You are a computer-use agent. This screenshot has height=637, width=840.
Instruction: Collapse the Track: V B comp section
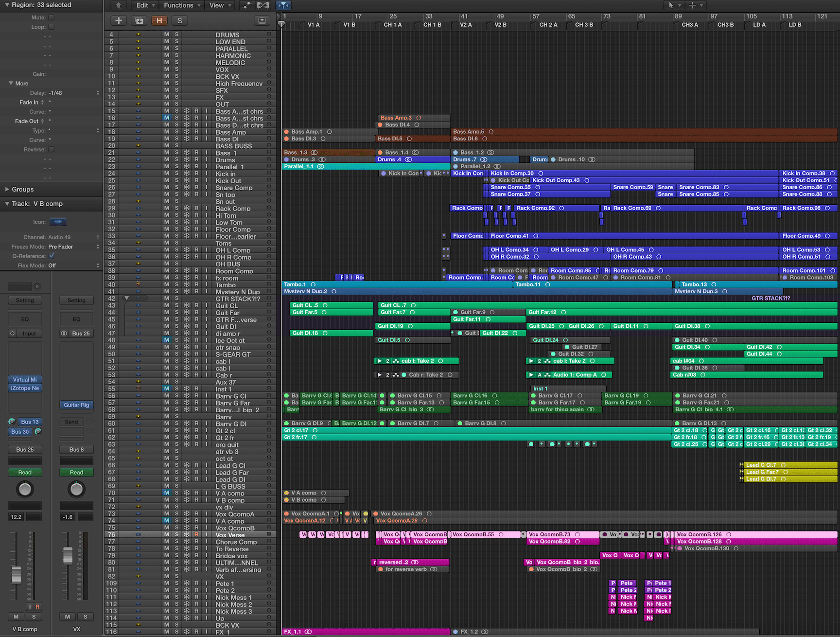7,204
